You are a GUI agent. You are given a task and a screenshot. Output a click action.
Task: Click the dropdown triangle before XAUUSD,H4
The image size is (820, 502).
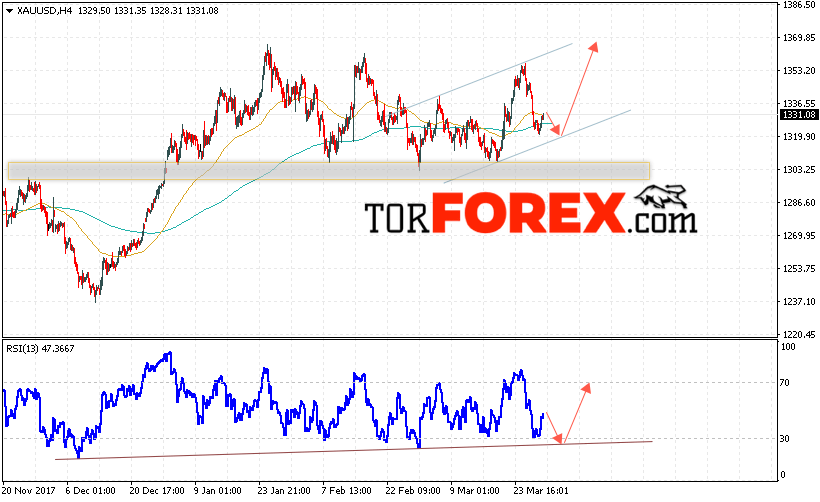coord(9,11)
